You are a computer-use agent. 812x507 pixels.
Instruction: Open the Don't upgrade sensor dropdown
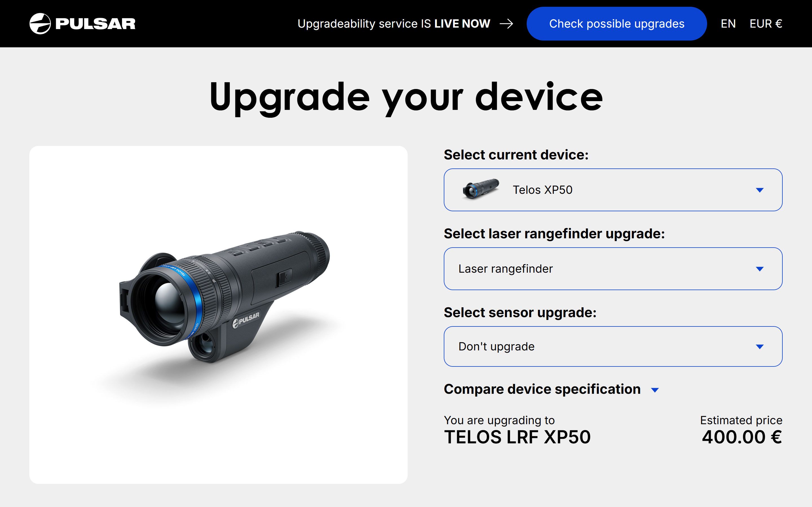[x=613, y=346]
